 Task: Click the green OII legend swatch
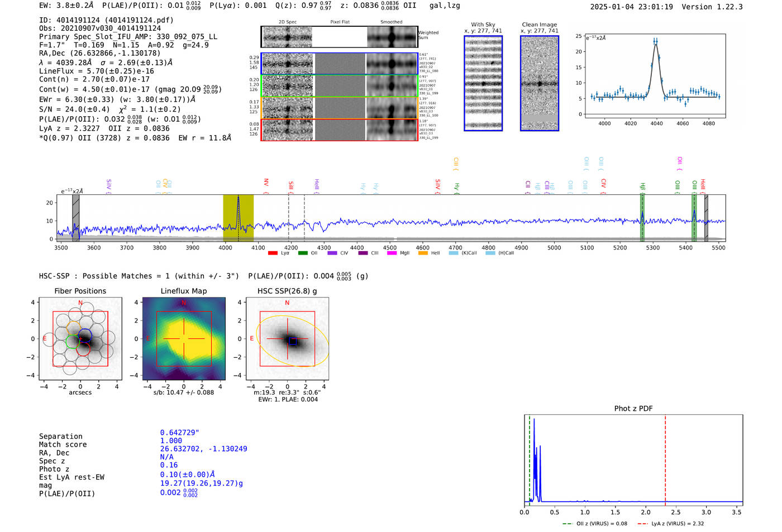303,253
